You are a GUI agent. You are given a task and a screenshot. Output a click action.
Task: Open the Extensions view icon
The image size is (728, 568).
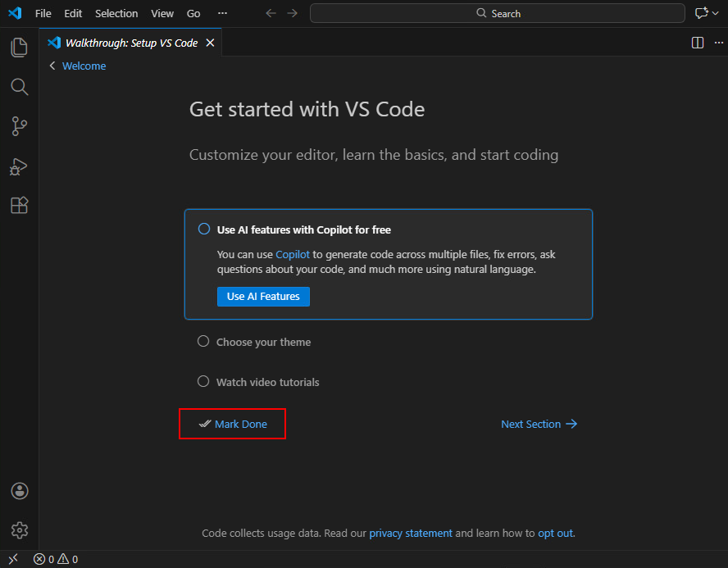(x=19, y=205)
